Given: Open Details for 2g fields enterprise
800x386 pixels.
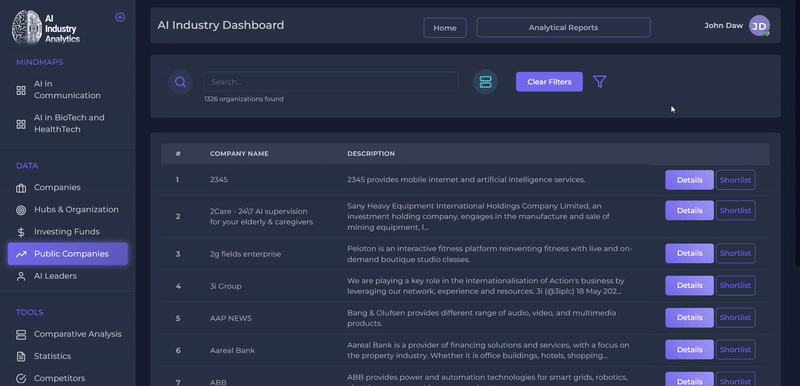Looking at the screenshot, I should [689, 253].
